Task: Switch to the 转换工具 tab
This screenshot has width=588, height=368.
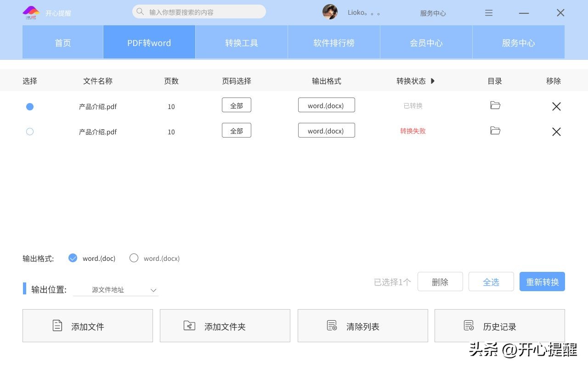Action: [x=241, y=42]
